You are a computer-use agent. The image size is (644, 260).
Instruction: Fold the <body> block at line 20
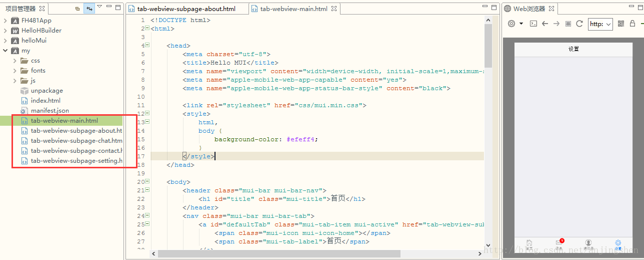pos(147,181)
